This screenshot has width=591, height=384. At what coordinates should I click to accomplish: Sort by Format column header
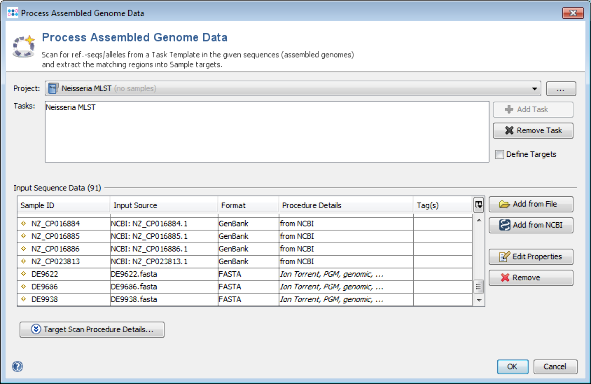pyautogui.click(x=248, y=205)
